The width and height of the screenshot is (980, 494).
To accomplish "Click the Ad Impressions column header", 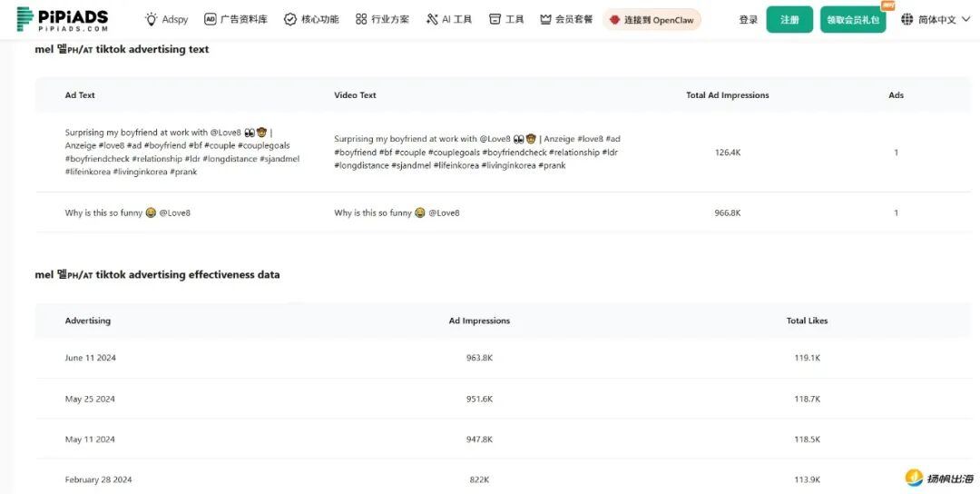I will pyautogui.click(x=479, y=321).
